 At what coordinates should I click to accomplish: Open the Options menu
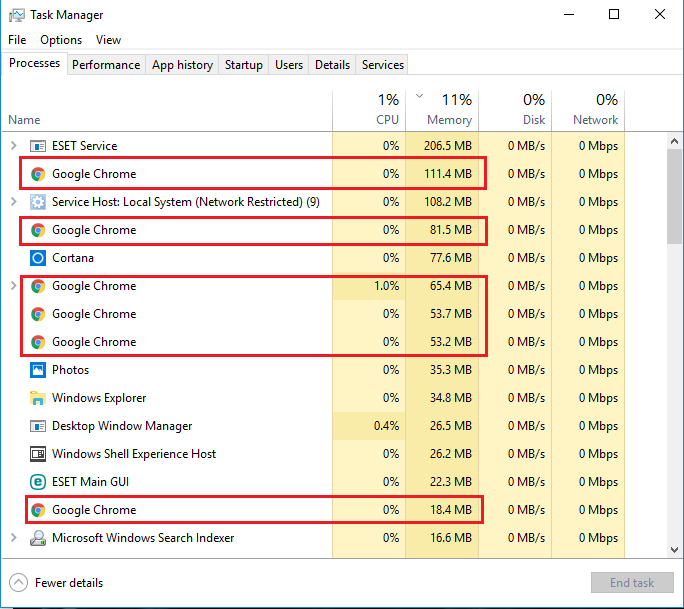(x=61, y=40)
